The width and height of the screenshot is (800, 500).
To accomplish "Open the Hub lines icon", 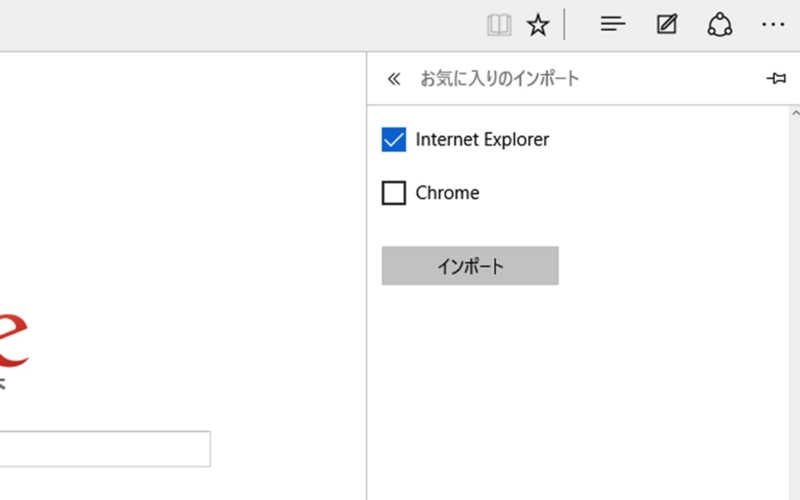I will tap(613, 23).
